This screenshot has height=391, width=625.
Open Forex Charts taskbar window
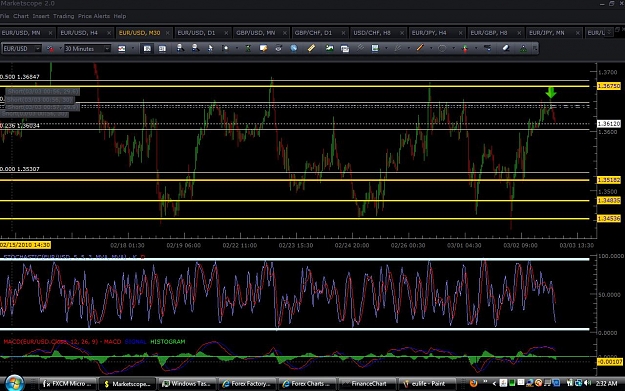(307, 384)
